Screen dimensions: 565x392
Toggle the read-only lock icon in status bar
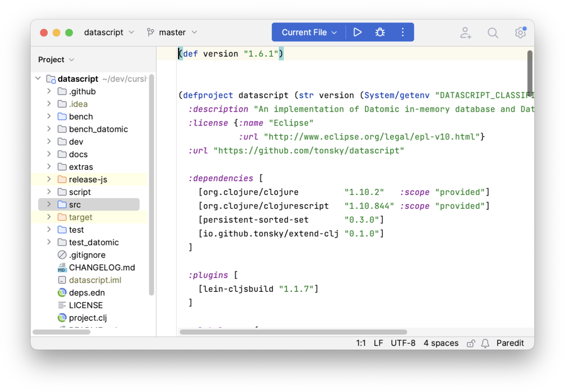[x=471, y=343]
